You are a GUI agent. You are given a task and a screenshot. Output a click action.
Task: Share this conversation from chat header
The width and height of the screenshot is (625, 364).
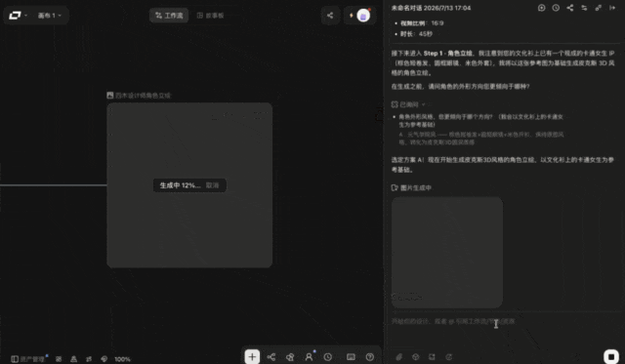[570, 8]
